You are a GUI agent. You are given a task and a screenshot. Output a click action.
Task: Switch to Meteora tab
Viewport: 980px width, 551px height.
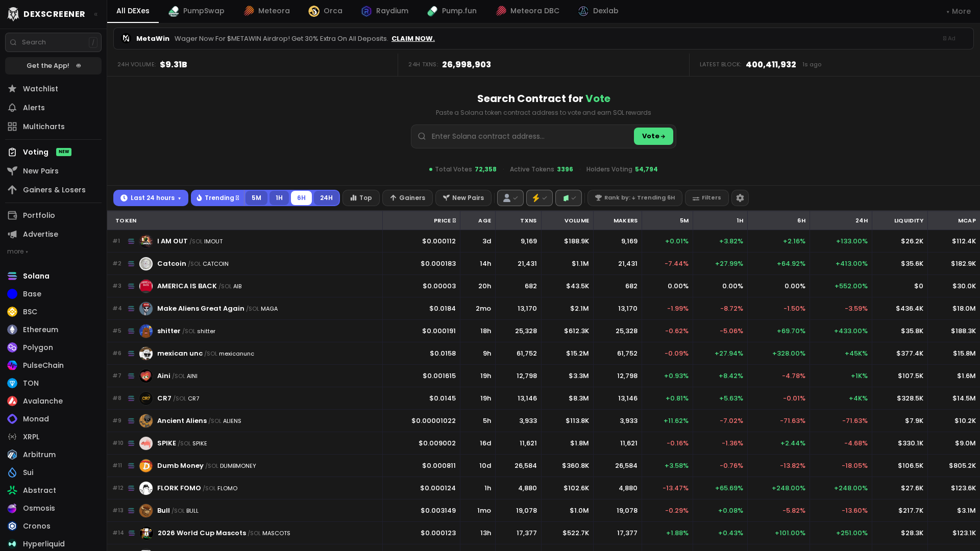pyautogui.click(x=267, y=11)
